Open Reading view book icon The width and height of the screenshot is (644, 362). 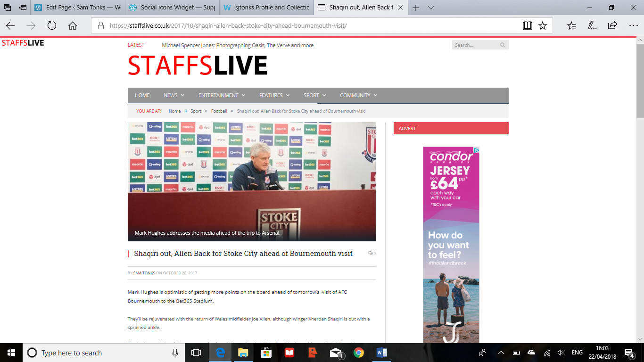coord(528,25)
